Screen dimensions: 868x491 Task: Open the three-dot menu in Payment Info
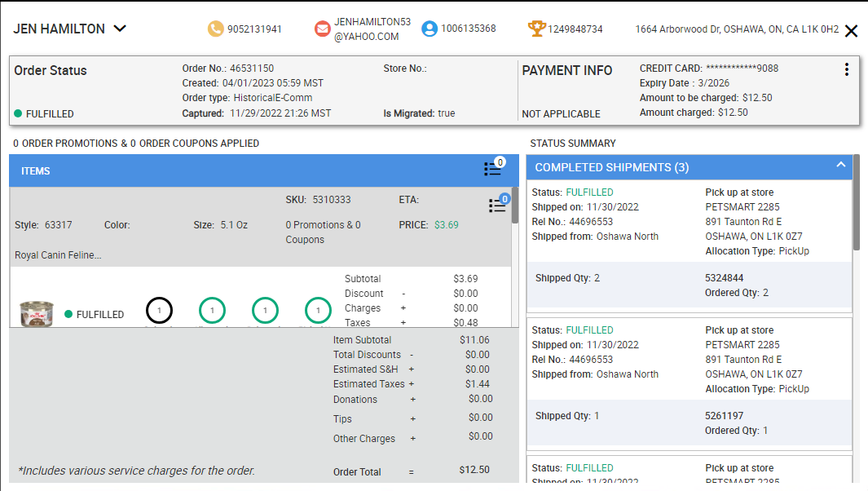point(847,70)
